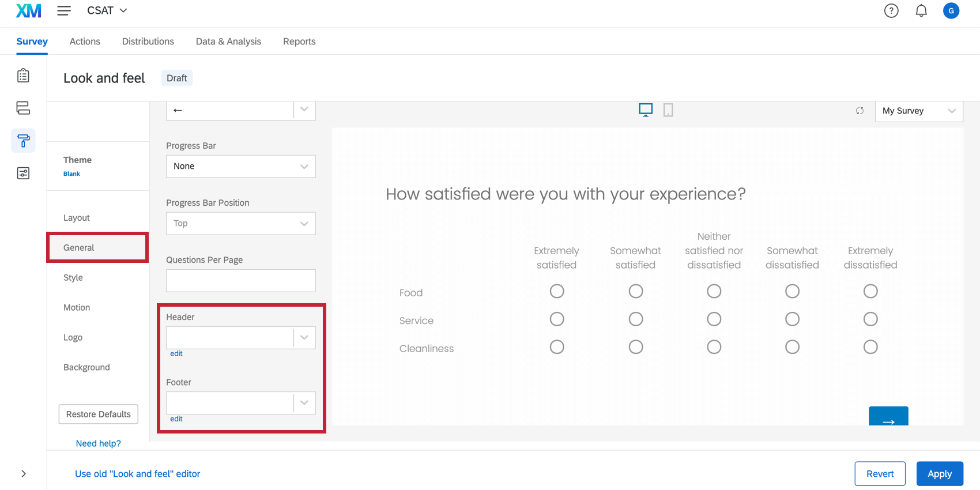Expand the Progress Bar dropdown

240,167
